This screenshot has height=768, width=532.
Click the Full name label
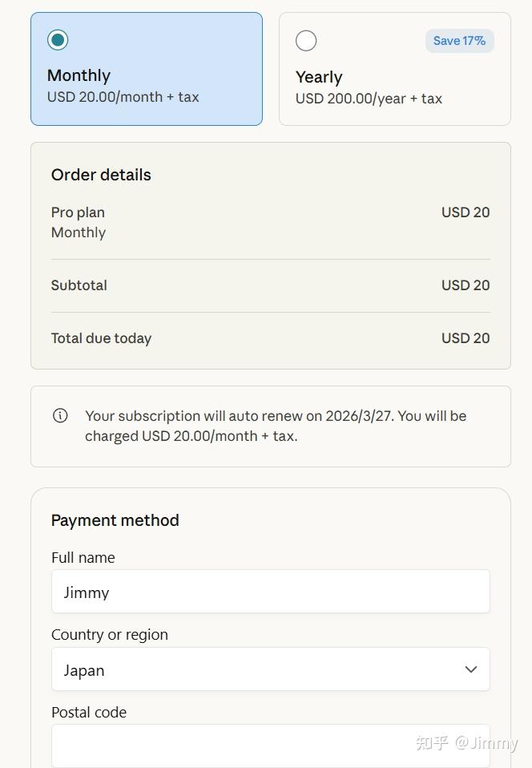83,557
